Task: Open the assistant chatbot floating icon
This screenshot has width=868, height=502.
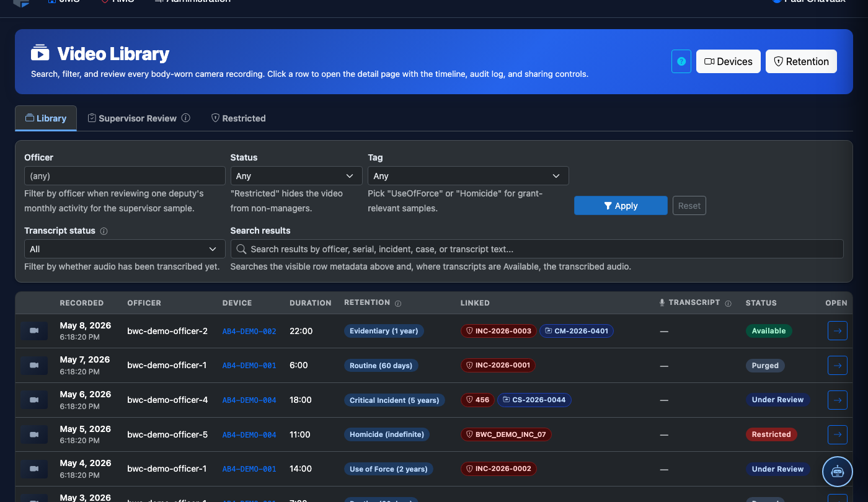Action: click(838, 471)
